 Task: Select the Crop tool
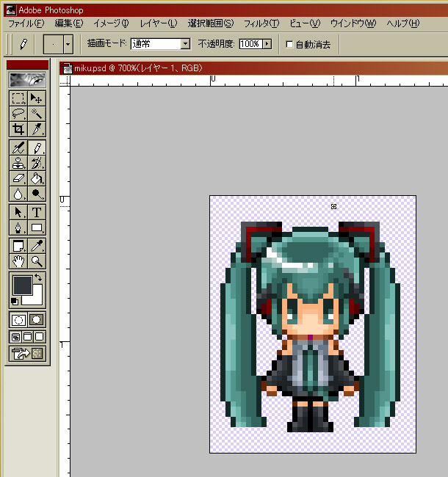coord(18,129)
